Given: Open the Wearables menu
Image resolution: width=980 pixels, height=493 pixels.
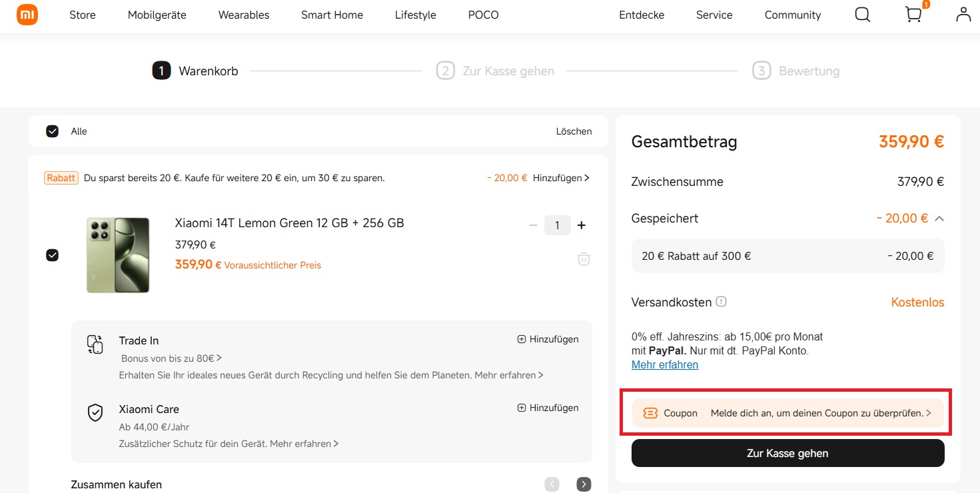Looking at the screenshot, I should pos(244,15).
